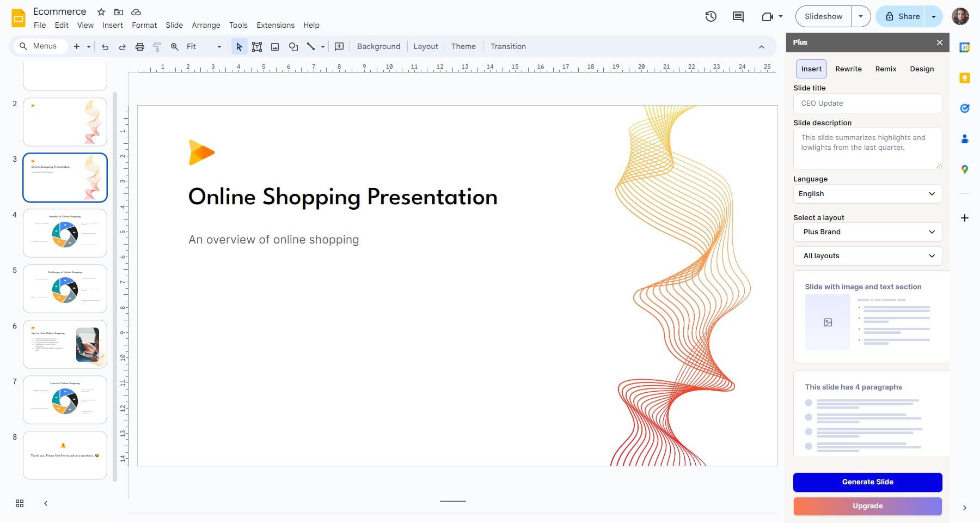Viewport: 980px width, 523px height.
Task: Change the Language from English
Action: [x=867, y=193]
